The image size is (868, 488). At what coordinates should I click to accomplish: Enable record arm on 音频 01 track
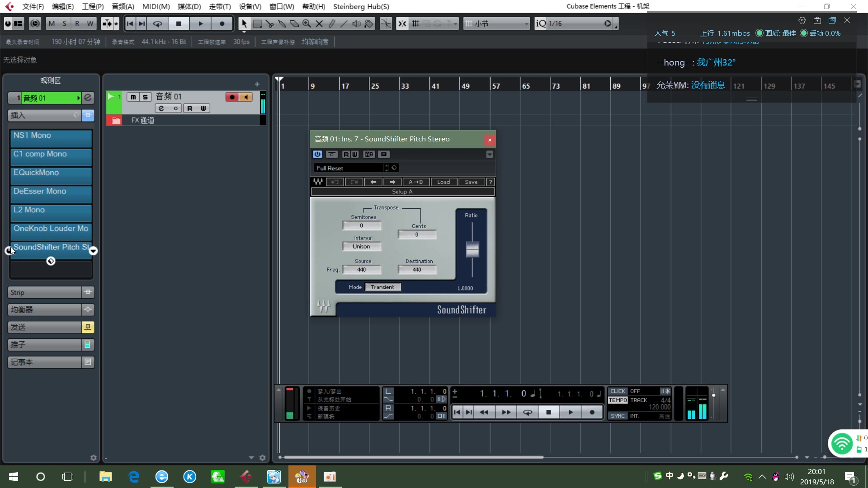tap(232, 97)
